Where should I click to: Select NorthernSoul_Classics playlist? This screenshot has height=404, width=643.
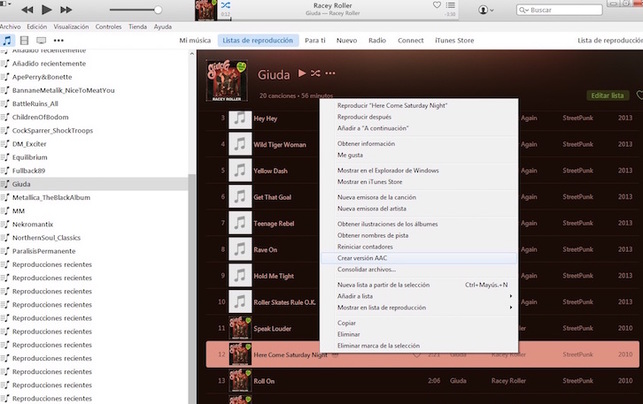(46, 237)
